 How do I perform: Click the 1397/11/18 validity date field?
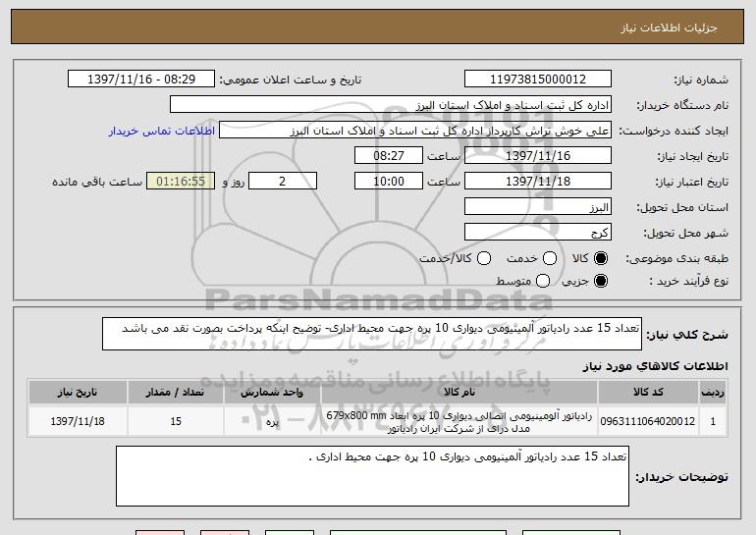[537, 182]
